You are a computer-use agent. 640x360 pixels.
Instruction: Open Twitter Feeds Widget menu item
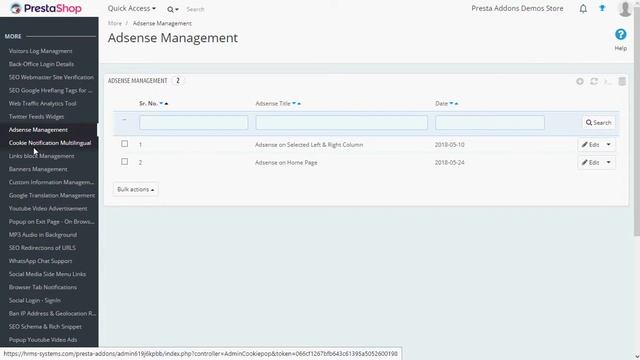point(36,116)
